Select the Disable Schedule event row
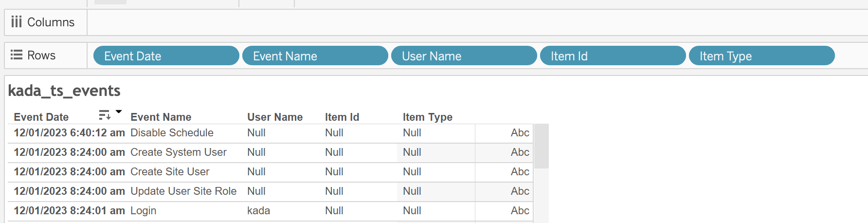The height and width of the screenshot is (223, 868). 172,133
